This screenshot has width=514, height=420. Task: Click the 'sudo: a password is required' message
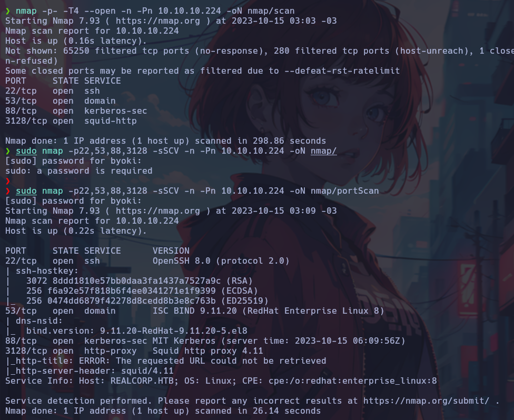[x=78, y=171]
